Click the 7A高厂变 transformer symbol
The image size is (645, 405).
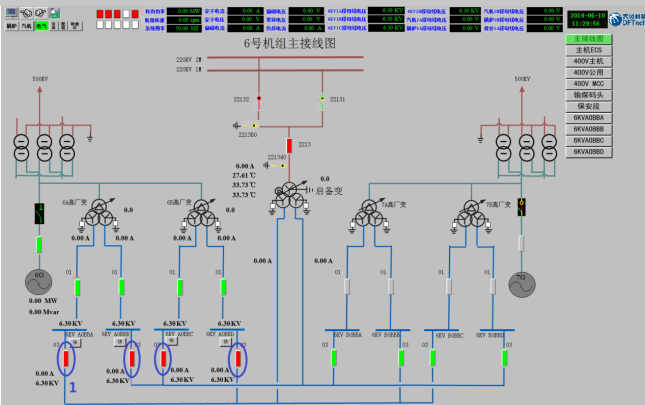pos(370,214)
